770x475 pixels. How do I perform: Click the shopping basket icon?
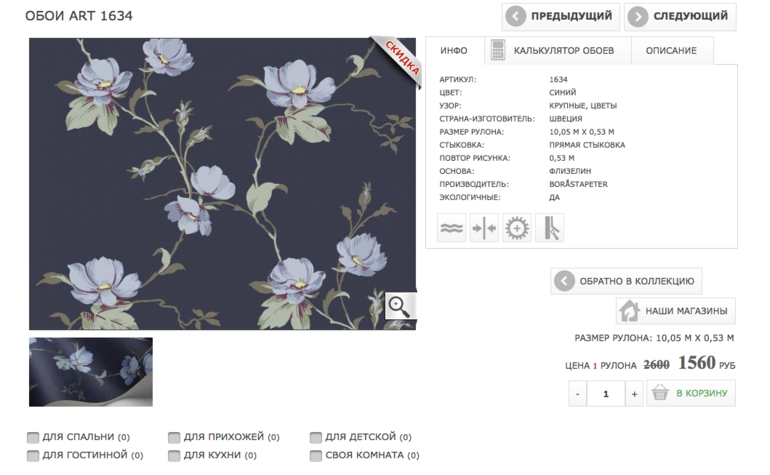point(660,392)
